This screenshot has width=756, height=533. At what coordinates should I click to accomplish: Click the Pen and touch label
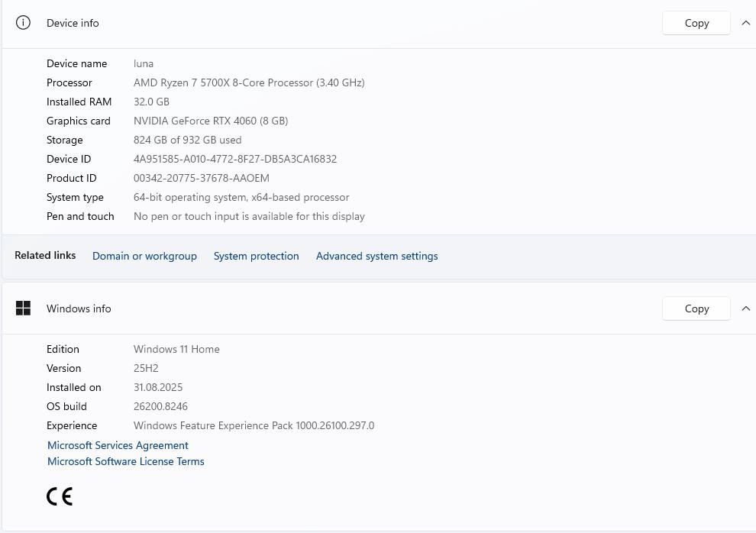click(x=80, y=216)
